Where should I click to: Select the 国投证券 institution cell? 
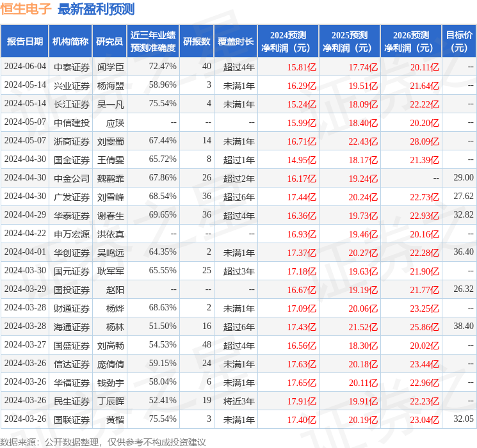click(x=72, y=289)
